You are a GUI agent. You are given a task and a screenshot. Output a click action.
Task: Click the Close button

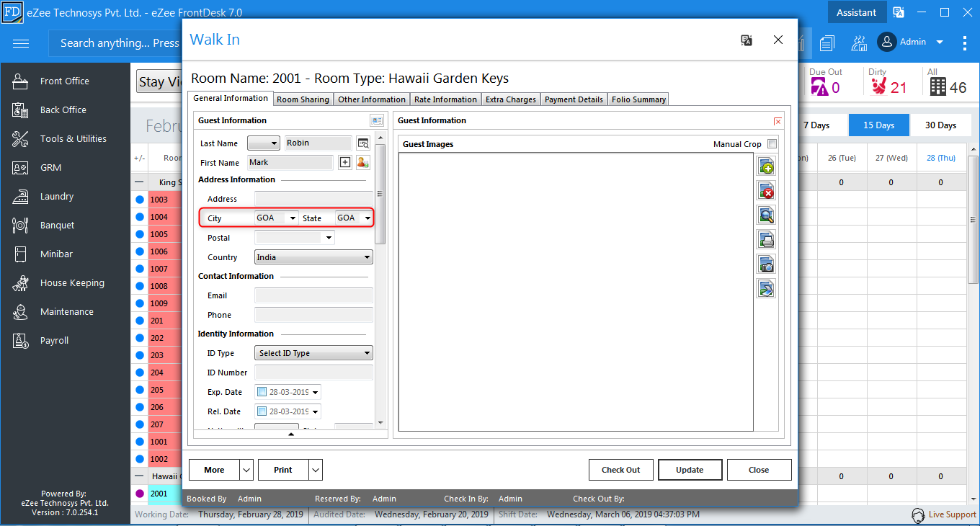click(759, 470)
